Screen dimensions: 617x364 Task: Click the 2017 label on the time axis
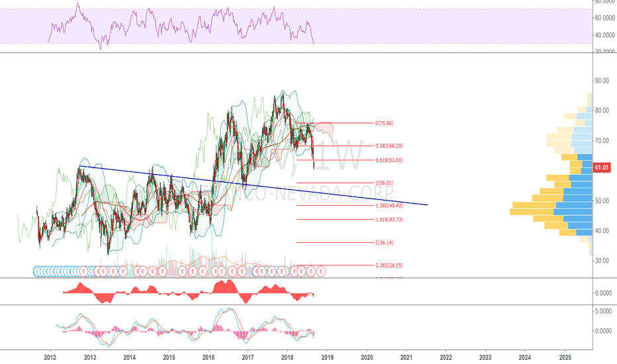248,357
